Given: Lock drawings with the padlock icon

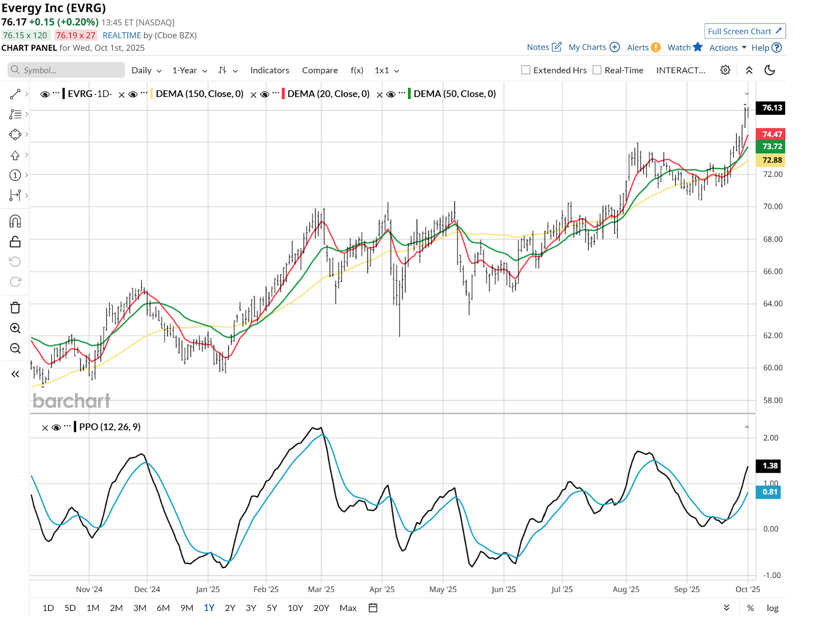Looking at the screenshot, I should pyautogui.click(x=15, y=242).
